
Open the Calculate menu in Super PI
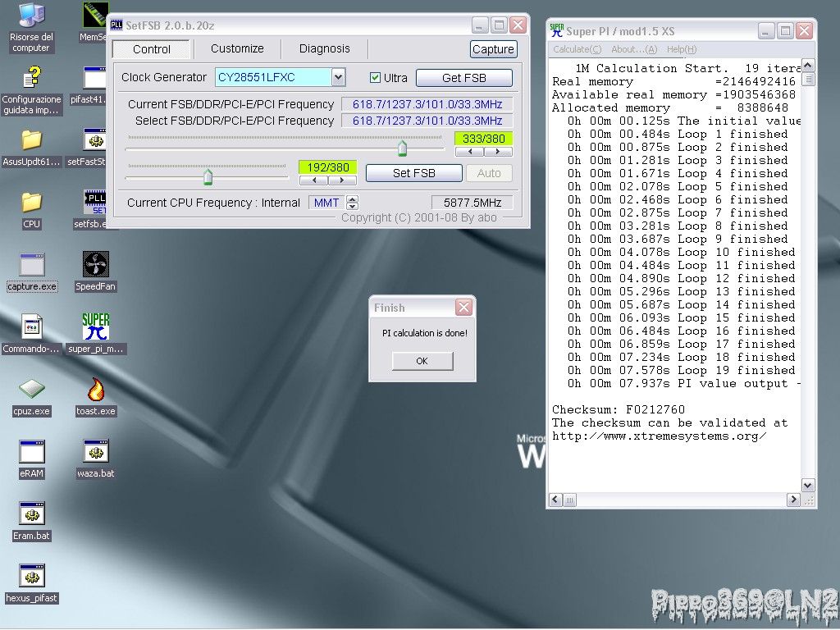click(577, 49)
